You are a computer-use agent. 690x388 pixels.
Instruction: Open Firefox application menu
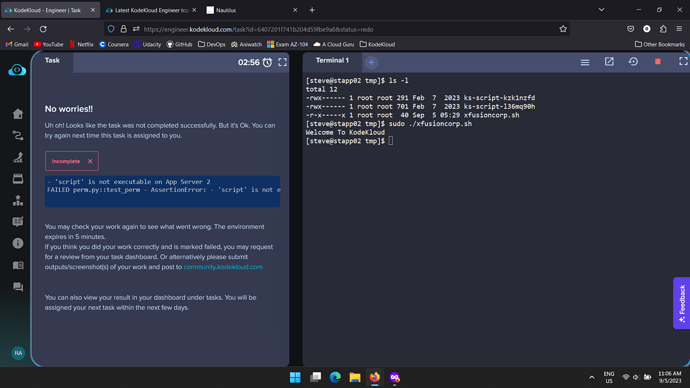(x=679, y=29)
